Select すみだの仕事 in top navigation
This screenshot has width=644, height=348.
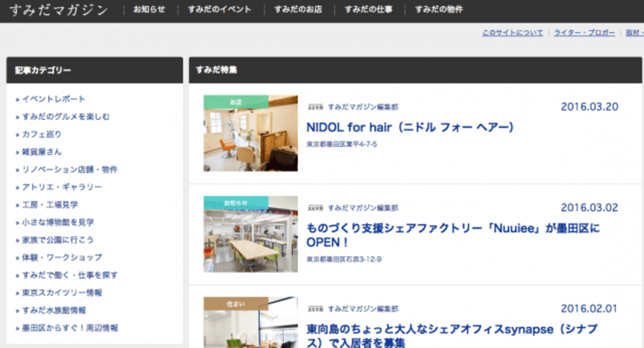pos(368,10)
